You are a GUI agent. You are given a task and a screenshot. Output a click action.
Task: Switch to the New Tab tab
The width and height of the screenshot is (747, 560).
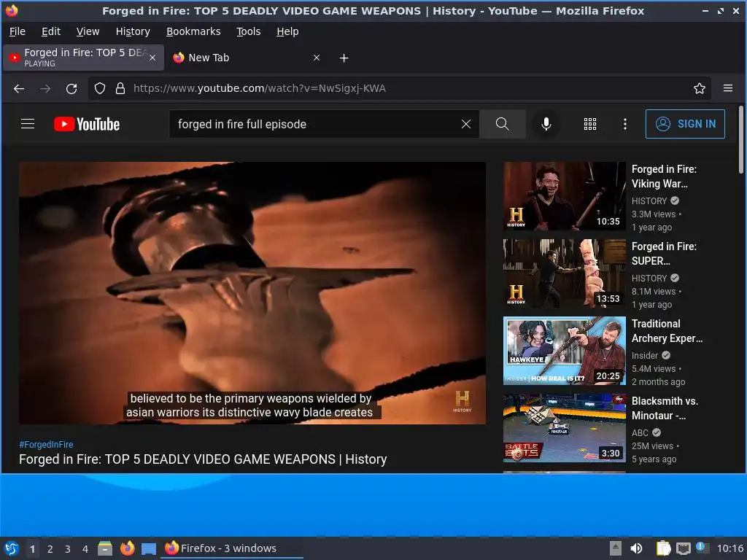pyautogui.click(x=245, y=58)
